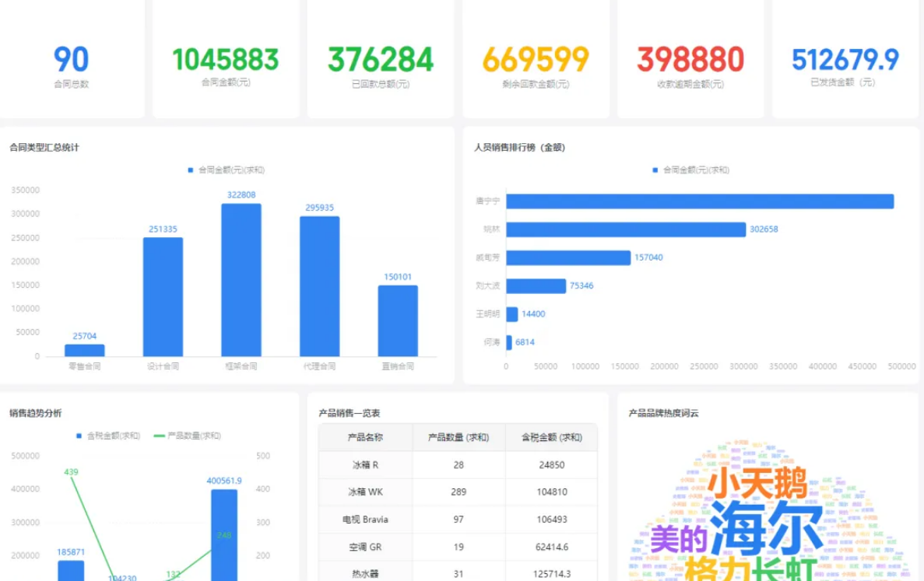
Task: Select the 冰箱 WK table cell
Action: coord(365,492)
